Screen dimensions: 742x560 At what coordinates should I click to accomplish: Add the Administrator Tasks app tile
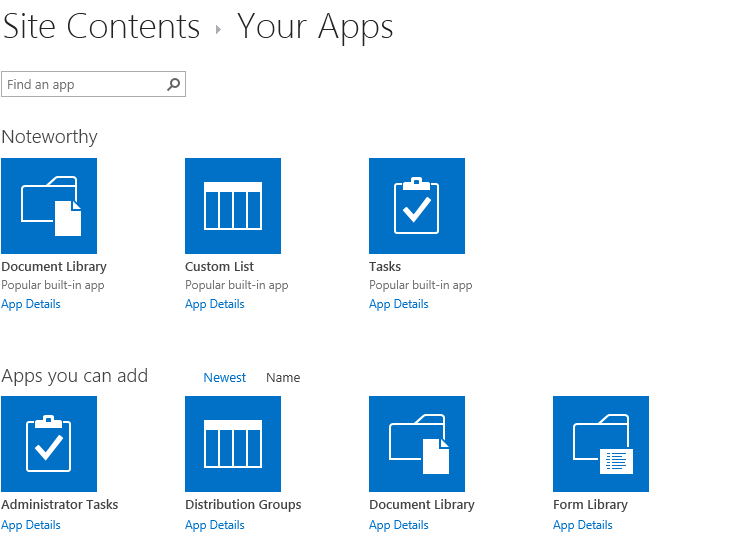click(x=49, y=444)
